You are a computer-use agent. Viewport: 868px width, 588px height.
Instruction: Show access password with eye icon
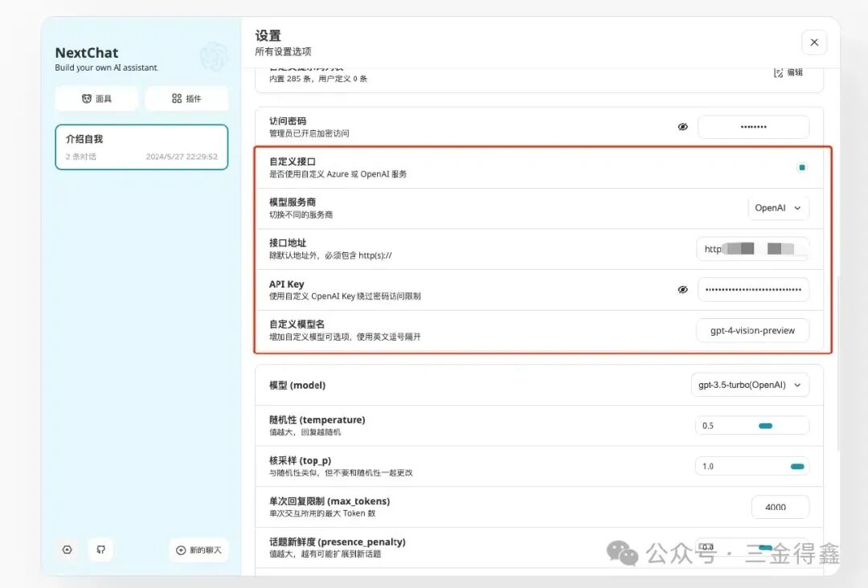point(682,127)
